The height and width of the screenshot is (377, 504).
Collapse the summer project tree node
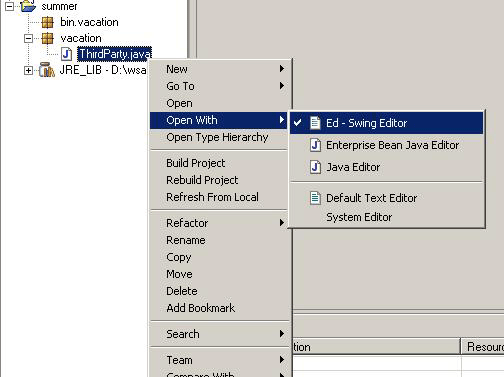9,6
